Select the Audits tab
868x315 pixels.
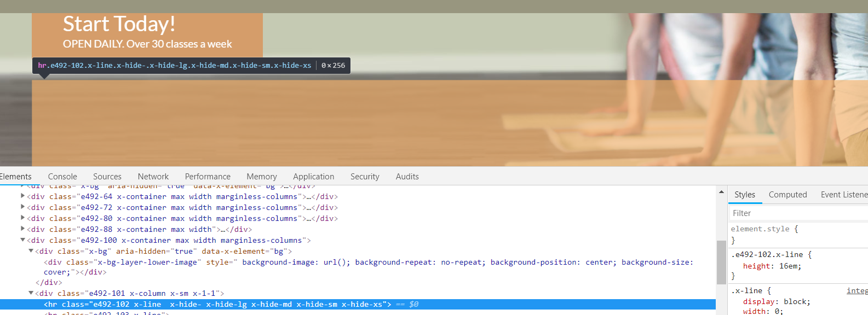[407, 177]
